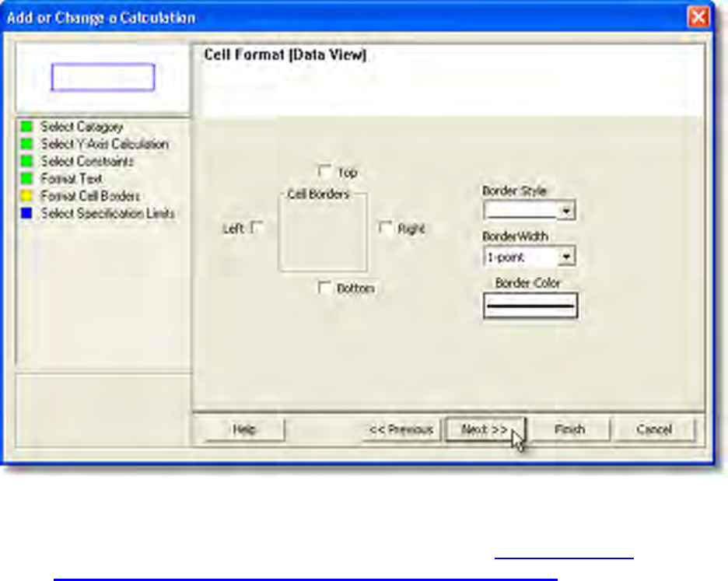Select the Select Category step
Screen dimensions: 728x581
click(x=82, y=127)
